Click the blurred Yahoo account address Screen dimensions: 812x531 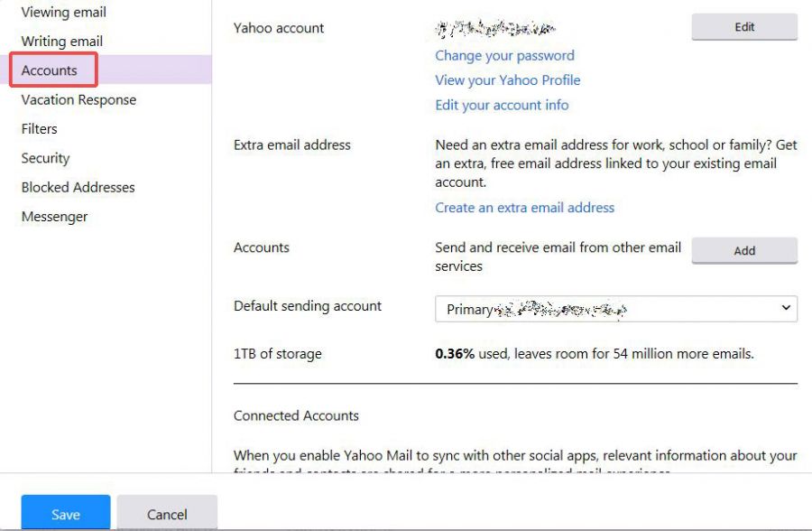click(x=495, y=29)
